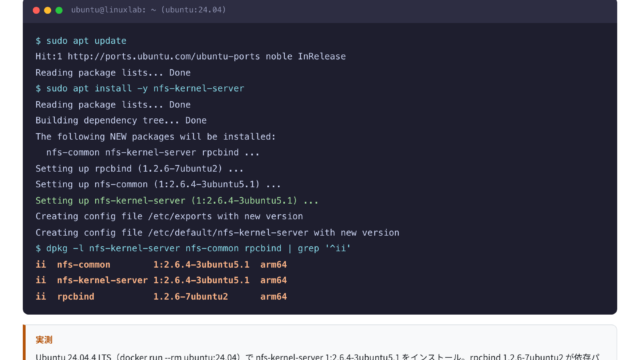Click the 'Hit:1 http://ports.ubuntu.com/ubuntu-ports noble InRelease' line
This screenshot has width=640, height=360.
[x=190, y=56]
